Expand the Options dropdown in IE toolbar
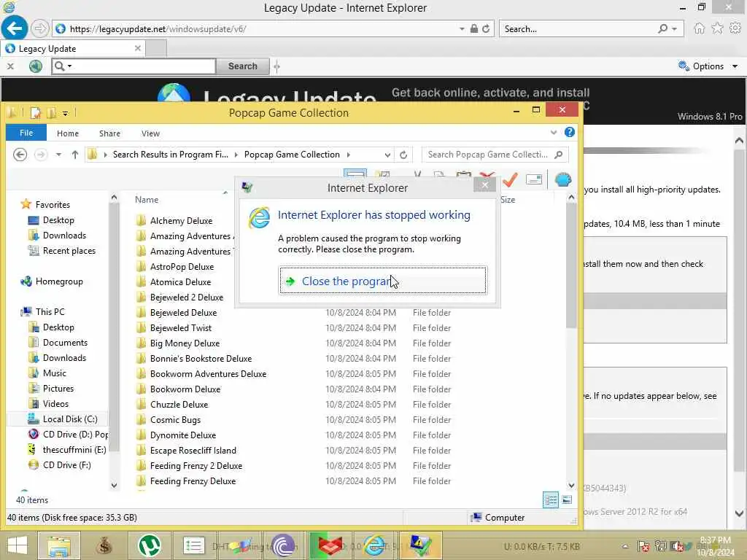This screenshot has height=560, width=747. (x=735, y=66)
